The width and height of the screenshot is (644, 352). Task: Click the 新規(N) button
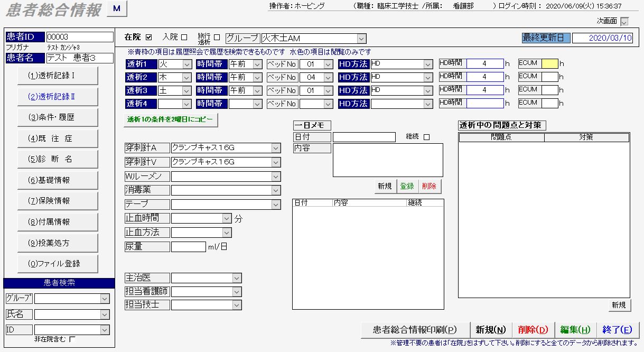click(x=491, y=330)
